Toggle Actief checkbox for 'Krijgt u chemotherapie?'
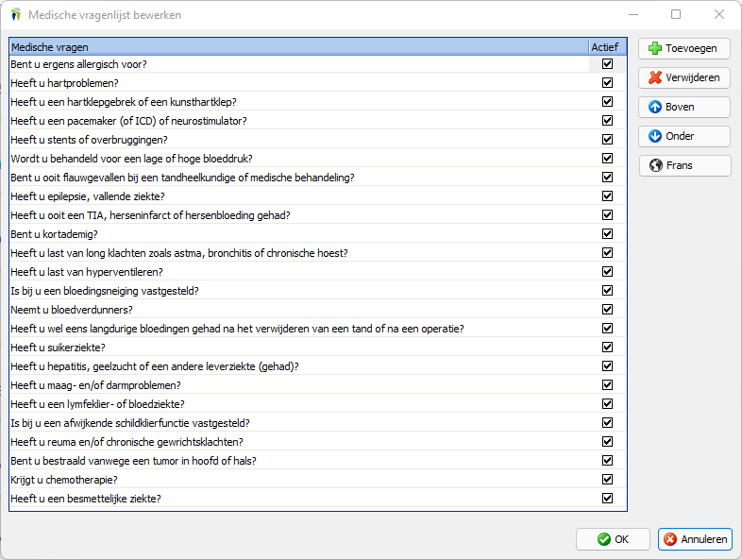Viewport: 742px width, 560px height. click(608, 480)
